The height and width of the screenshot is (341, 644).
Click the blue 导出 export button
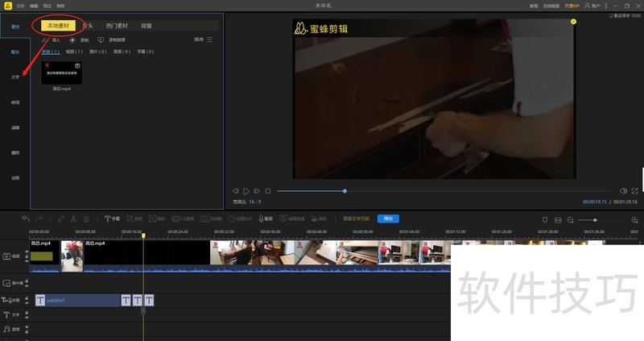388,218
